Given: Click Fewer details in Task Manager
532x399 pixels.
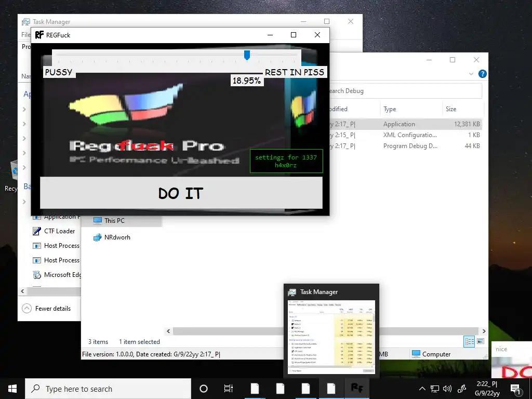Looking at the screenshot, I should point(53,309).
